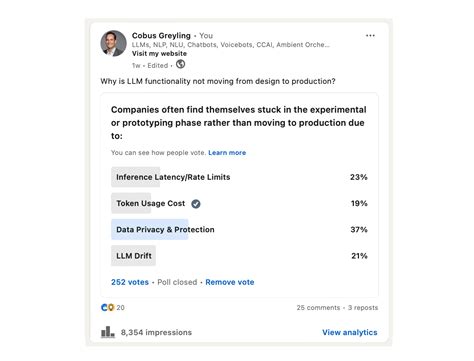This screenshot has height=361, width=474.
Task: Click the 20 reactions count
Action: (x=120, y=308)
